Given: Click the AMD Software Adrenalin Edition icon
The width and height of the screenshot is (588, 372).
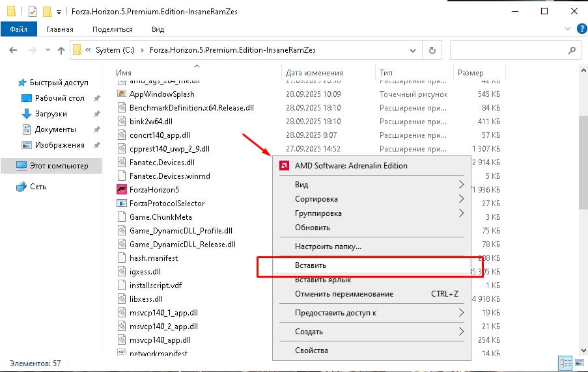Looking at the screenshot, I should click(285, 166).
